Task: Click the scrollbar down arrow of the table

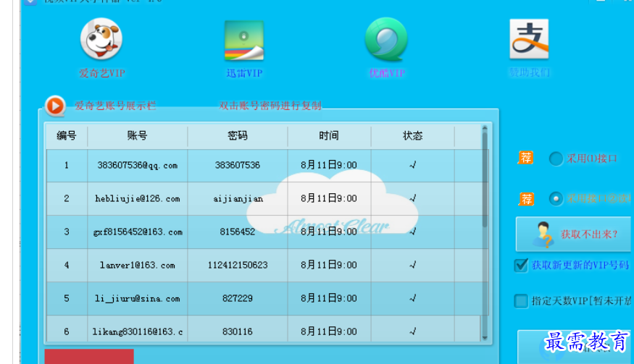Action: (x=485, y=338)
